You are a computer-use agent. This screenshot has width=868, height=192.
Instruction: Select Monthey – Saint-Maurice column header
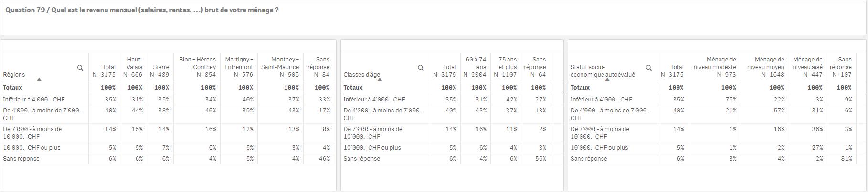tap(280, 67)
